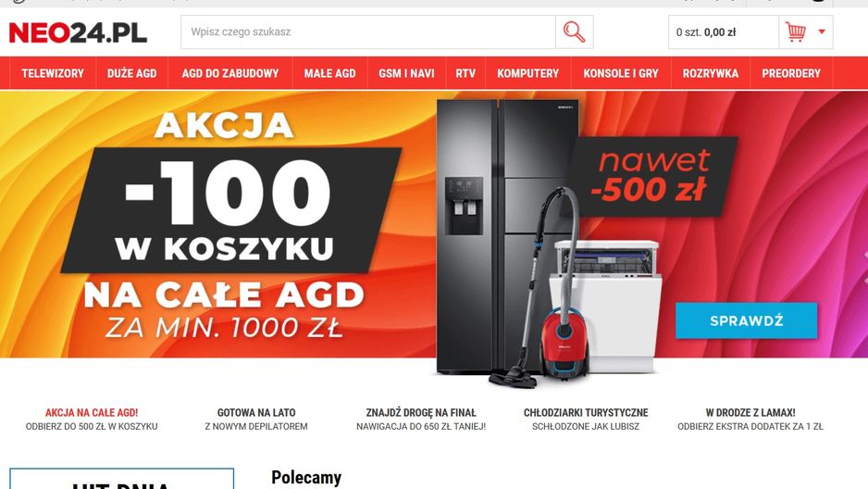Viewport: 868px width, 489px height.
Task: Open the Małe AGD category
Action: tap(330, 73)
